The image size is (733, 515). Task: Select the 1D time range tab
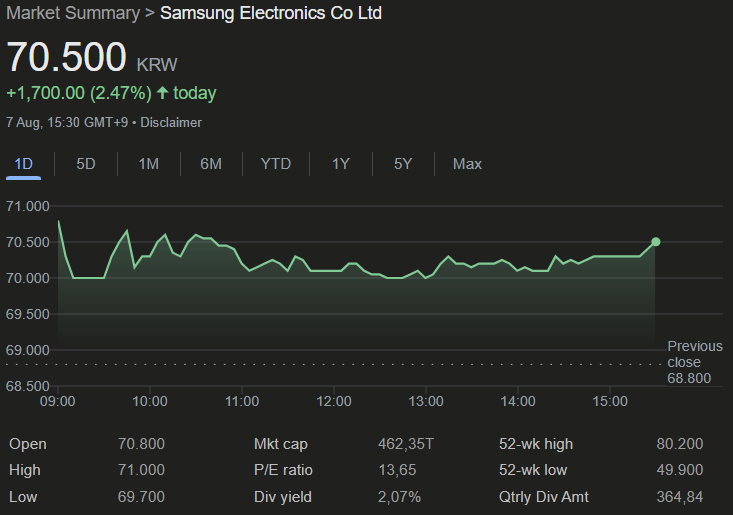pos(23,164)
